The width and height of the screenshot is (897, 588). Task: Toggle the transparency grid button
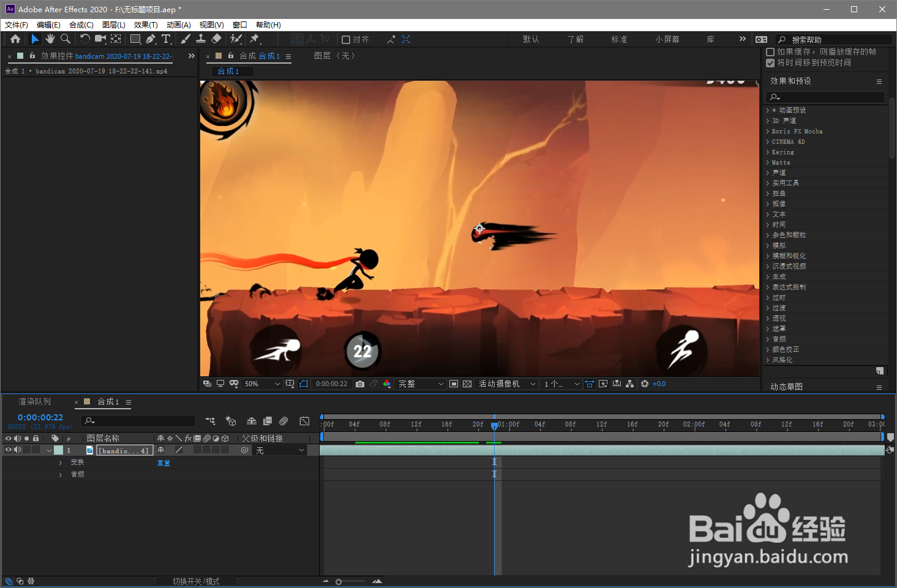pyautogui.click(x=467, y=384)
